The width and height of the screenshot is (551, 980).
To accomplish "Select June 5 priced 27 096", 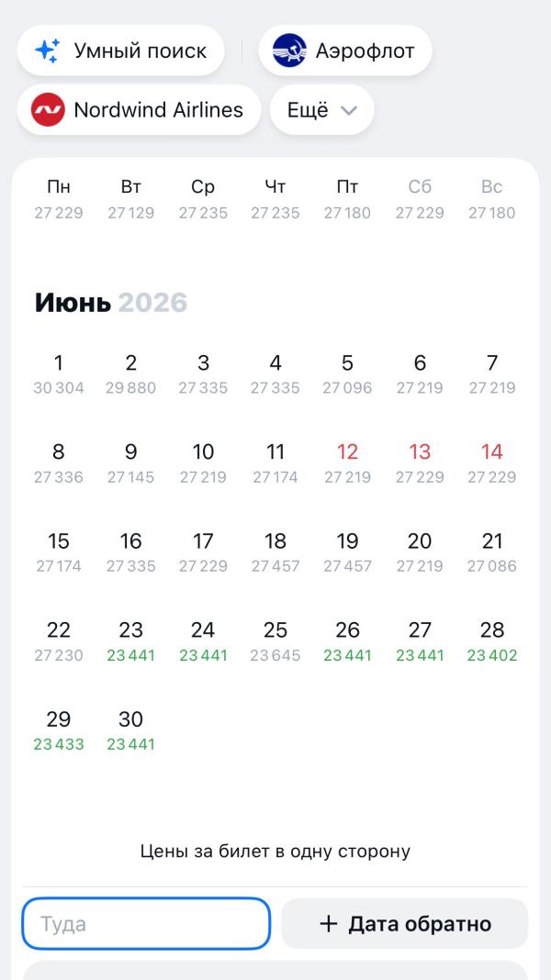I will point(347,372).
